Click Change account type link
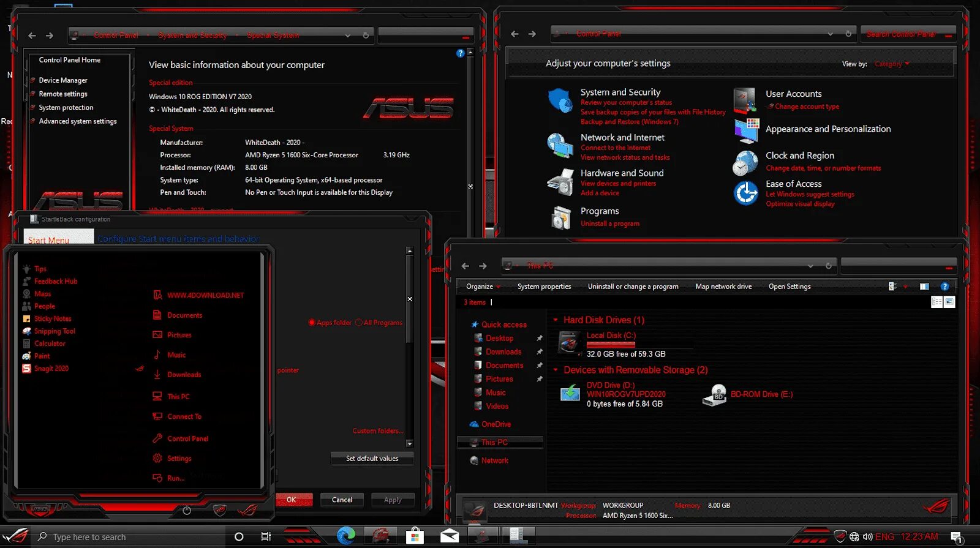Image resolution: width=980 pixels, height=548 pixels. (807, 107)
